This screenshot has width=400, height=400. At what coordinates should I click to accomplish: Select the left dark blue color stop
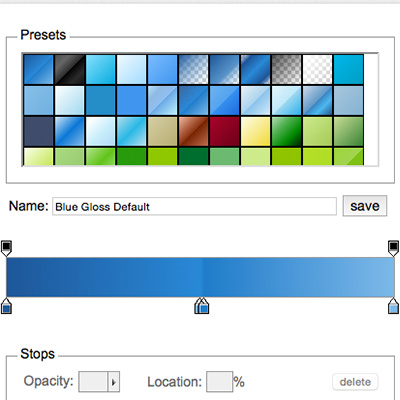pyautogui.click(x=6, y=306)
